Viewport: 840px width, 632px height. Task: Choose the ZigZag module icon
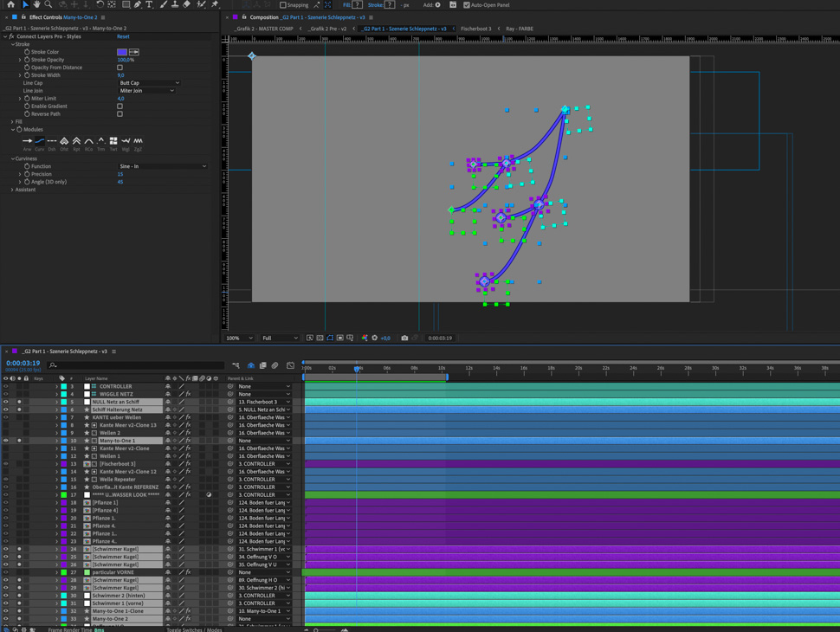(138, 141)
